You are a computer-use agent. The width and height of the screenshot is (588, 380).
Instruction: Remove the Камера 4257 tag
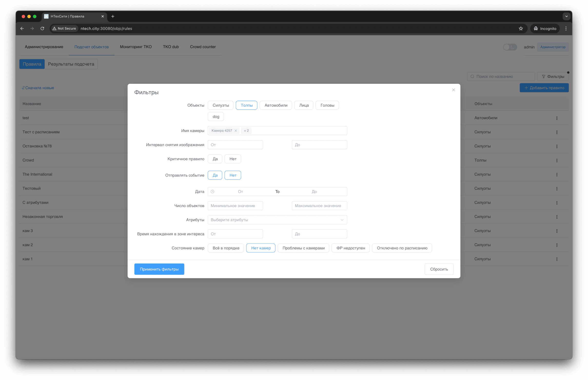click(236, 131)
